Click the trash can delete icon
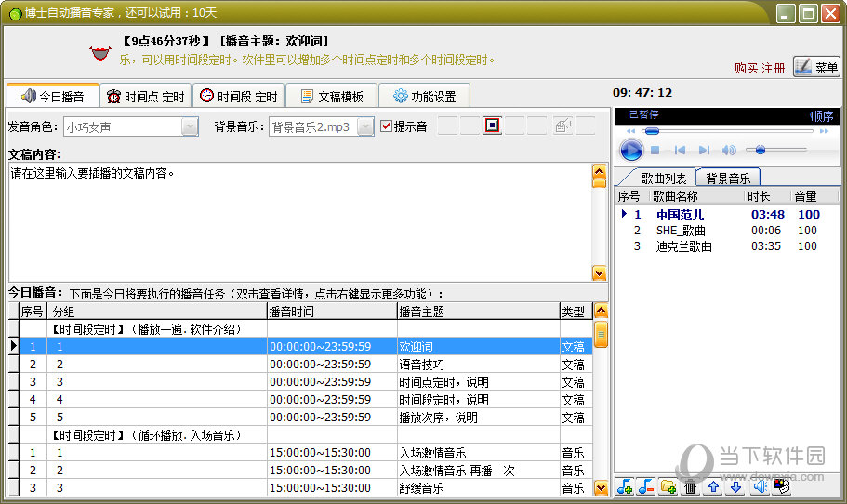 tap(690, 487)
